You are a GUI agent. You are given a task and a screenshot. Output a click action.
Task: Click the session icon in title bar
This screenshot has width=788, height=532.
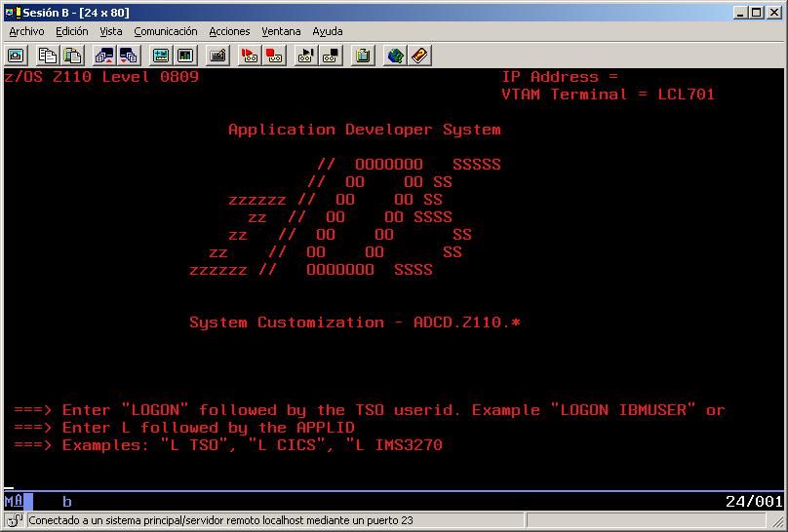(x=13, y=12)
